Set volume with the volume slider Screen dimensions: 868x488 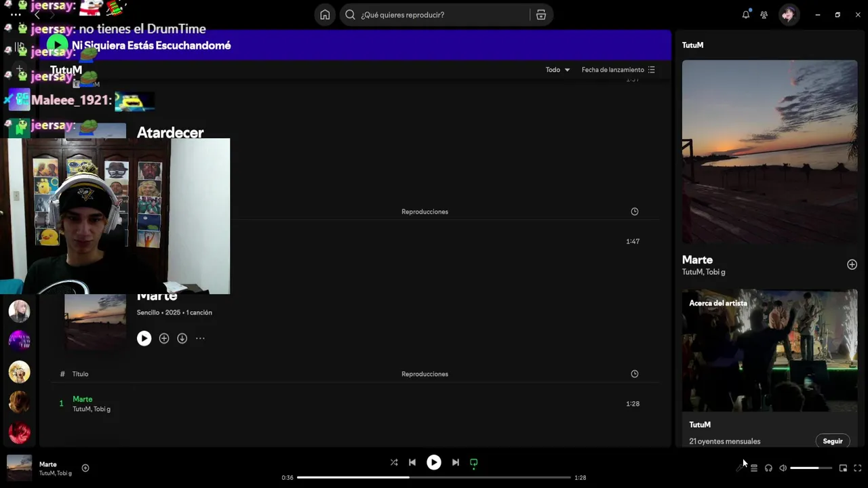(811, 468)
